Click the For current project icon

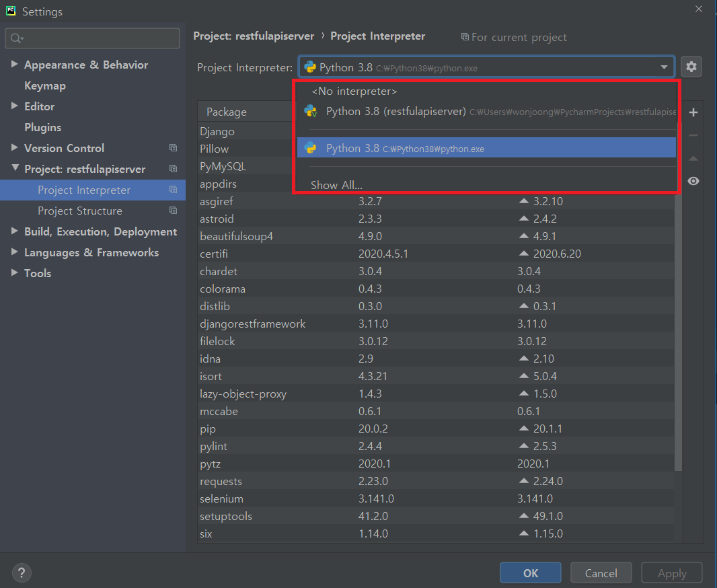click(465, 37)
